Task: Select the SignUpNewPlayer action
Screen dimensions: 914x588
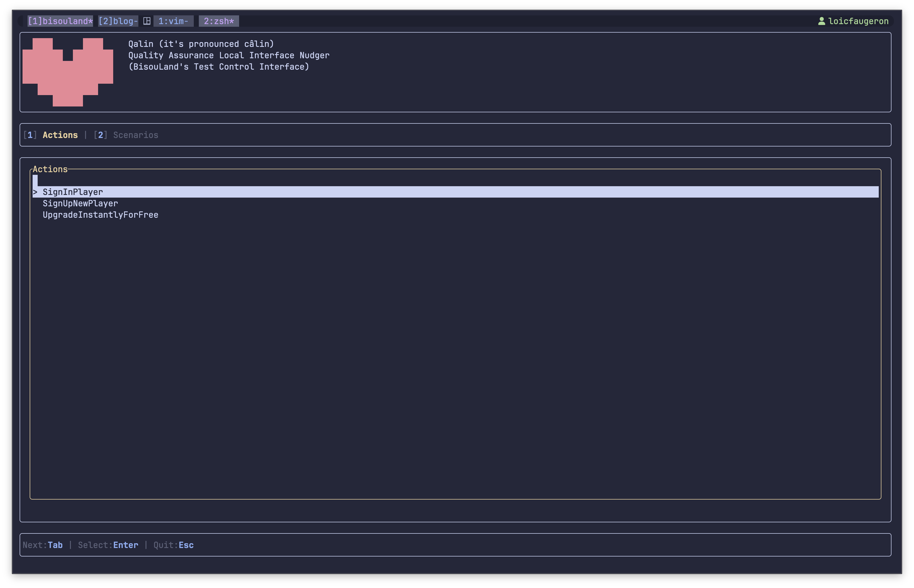Action: click(80, 203)
